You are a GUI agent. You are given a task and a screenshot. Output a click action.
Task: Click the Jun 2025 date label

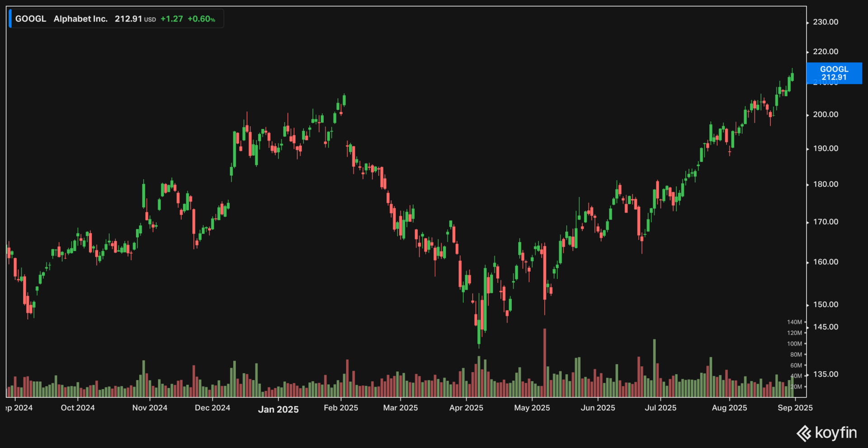pos(598,408)
